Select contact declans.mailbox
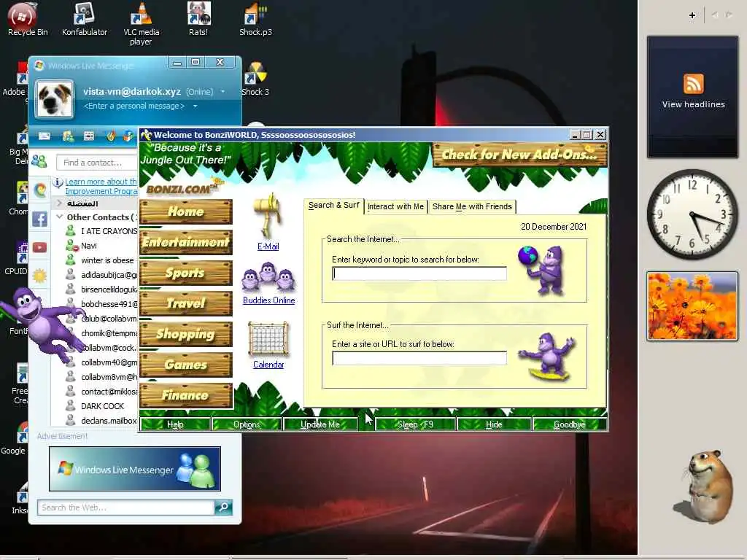Viewport: 747px width, 560px height. click(x=101, y=421)
